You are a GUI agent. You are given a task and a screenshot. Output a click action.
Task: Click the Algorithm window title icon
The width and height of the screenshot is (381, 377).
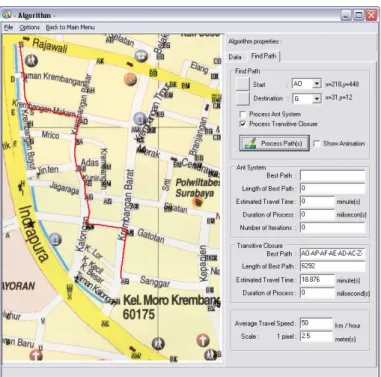point(7,15)
